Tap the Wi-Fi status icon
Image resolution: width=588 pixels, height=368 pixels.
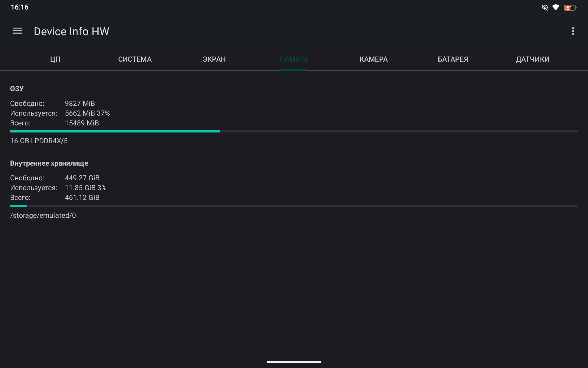556,8
